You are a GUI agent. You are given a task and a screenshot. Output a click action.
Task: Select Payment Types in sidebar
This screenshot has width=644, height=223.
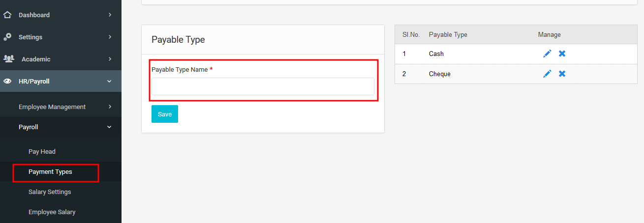[x=50, y=172]
